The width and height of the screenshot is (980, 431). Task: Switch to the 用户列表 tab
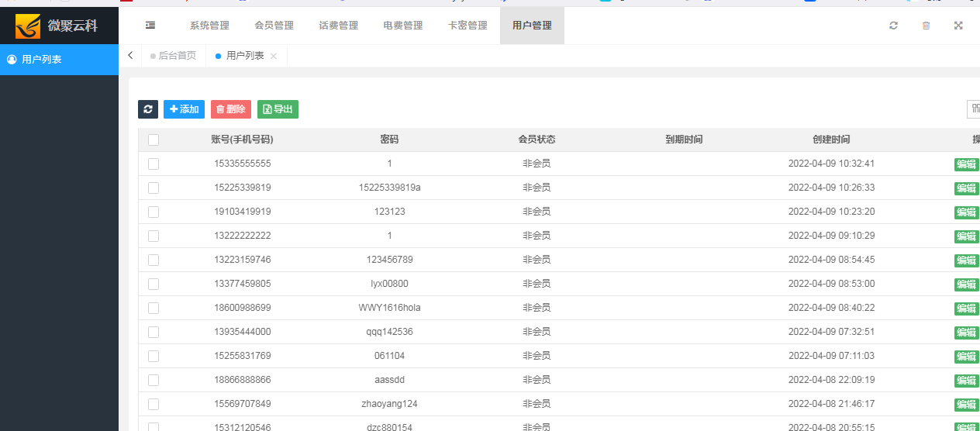coord(245,56)
